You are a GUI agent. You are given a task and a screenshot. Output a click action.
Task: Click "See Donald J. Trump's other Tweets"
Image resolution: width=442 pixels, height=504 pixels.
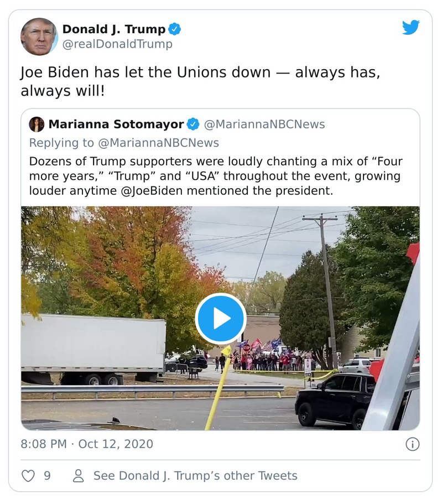click(195, 476)
